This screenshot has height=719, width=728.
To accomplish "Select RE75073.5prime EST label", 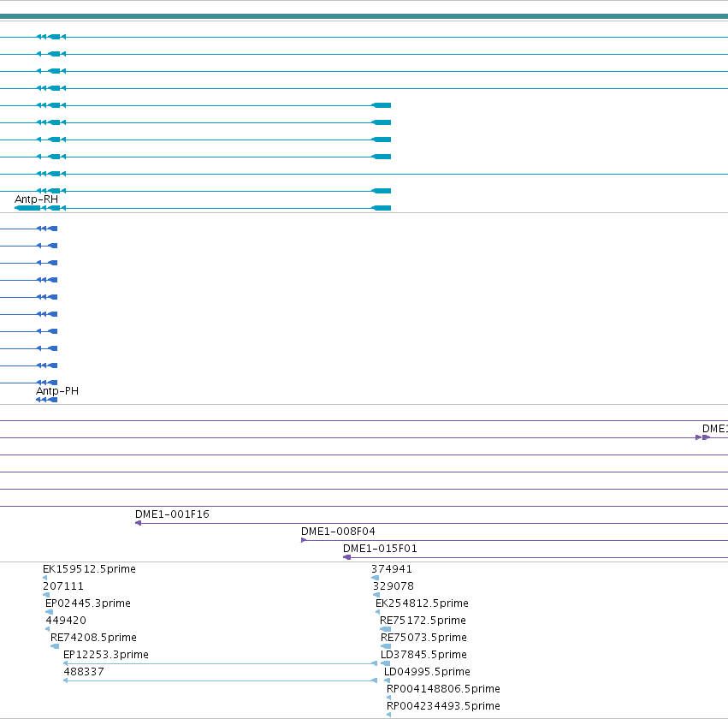I will click(x=423, y=638).
